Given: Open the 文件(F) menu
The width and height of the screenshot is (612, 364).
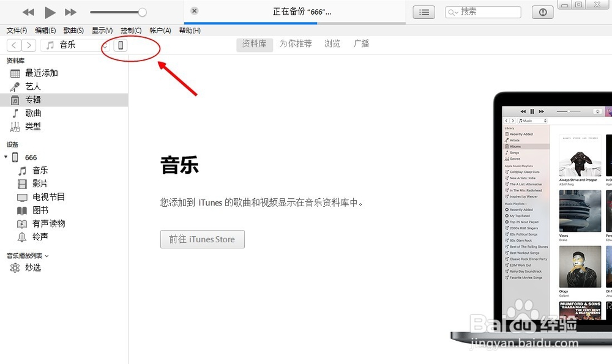Looking at the screenshot, I should pyautogui.click(x=17, y=31).
